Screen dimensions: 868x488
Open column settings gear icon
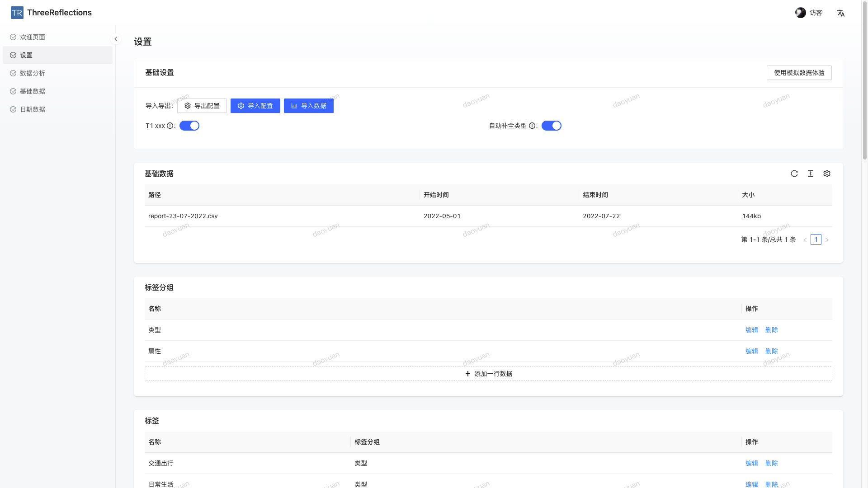(827, 174)
